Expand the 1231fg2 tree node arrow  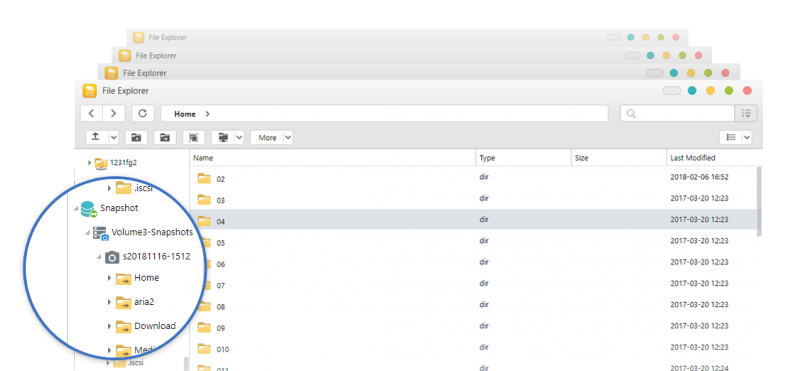(90, 163)
